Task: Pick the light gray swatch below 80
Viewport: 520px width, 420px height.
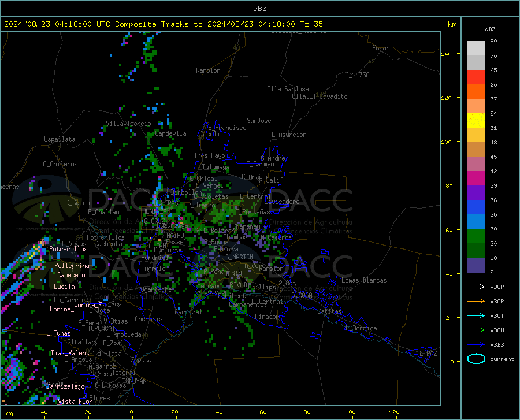Action: pos(476,49)
